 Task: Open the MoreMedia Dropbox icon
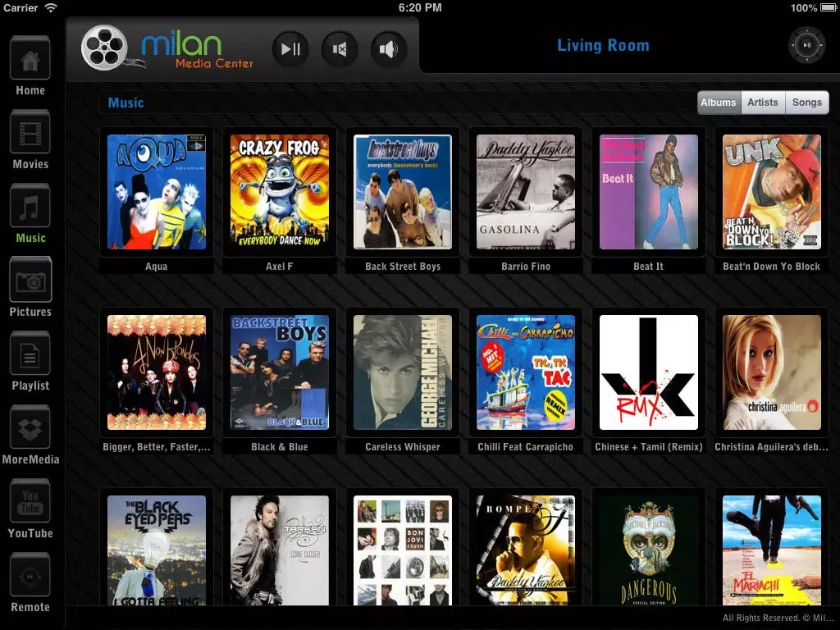(30, 428)
